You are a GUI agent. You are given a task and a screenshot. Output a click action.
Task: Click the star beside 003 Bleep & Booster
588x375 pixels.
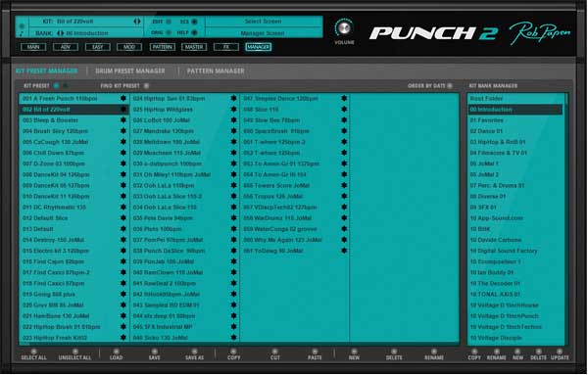coord(123,120)
